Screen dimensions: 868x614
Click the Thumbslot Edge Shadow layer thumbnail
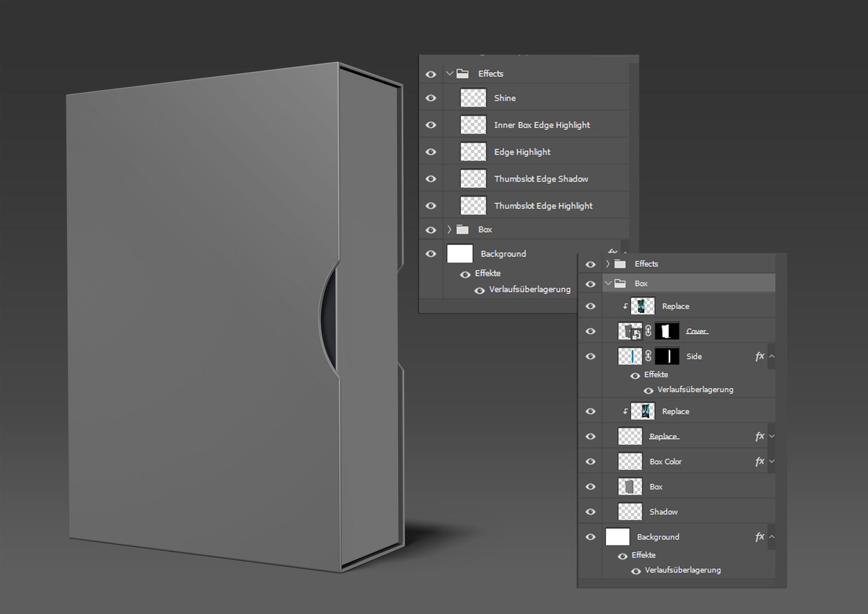pyautogui.click(x=473, y=179)
